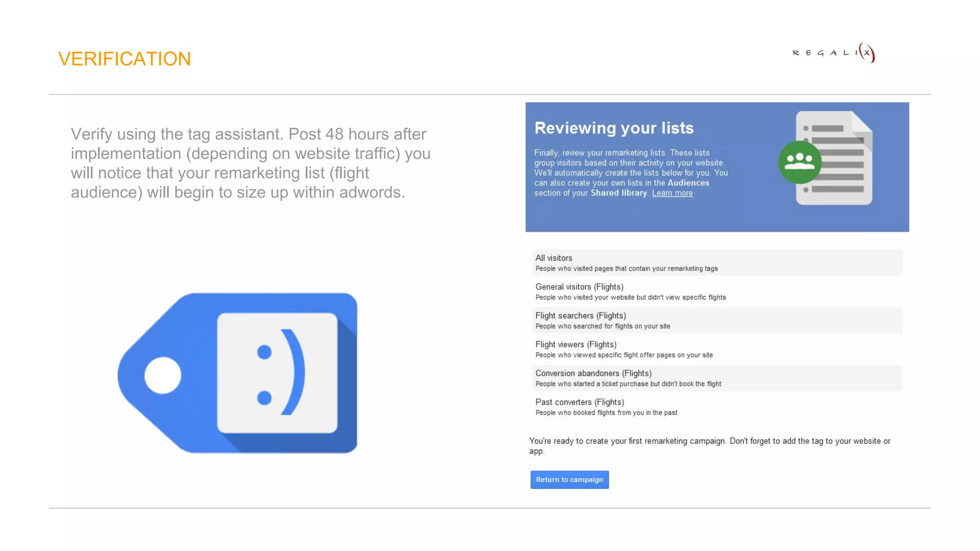This screenshot has height=551, width=980.
Task: Open the Learn more link
Action: [672, 193]
